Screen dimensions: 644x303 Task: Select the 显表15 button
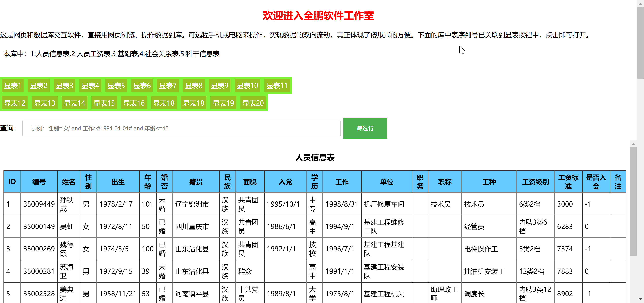(104, 103)
